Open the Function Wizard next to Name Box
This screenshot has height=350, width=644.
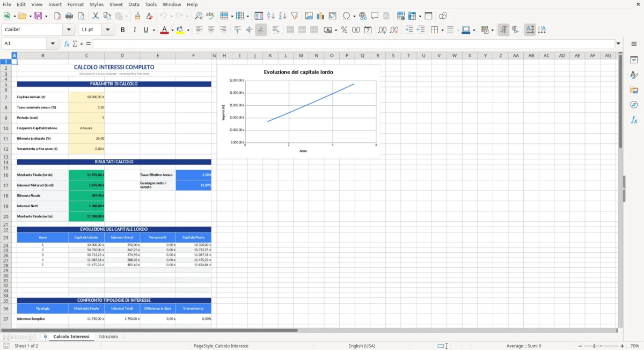tap(67, 43)
